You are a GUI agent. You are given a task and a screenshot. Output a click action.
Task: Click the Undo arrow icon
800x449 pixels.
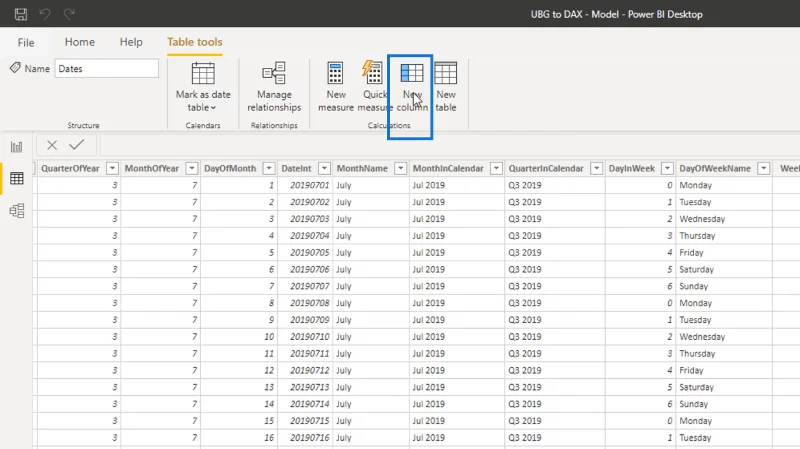(45, 14)
